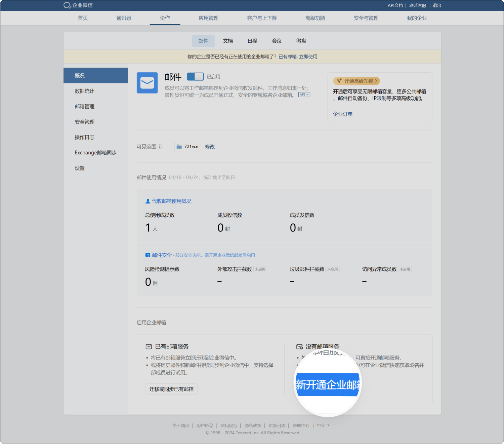
Task: Open Exchange邮箱同步 in the sidebar
Action: pos(96,153)
